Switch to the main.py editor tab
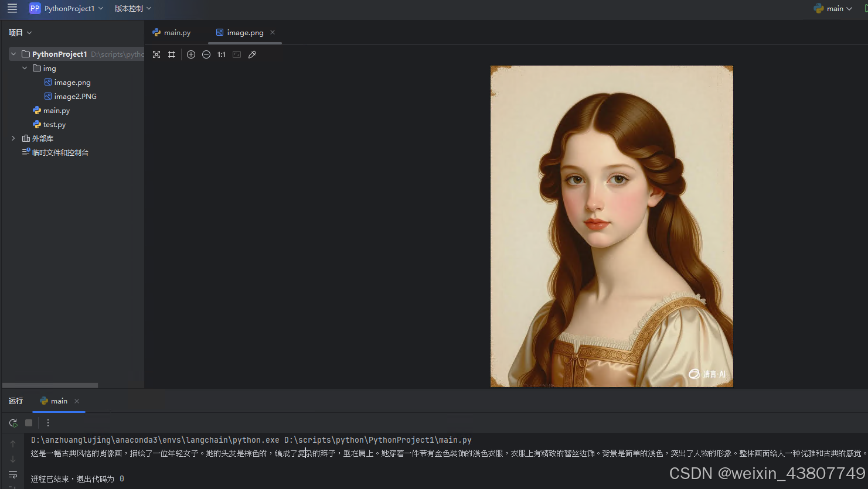The image size is (868, 489). pos(171,33)
